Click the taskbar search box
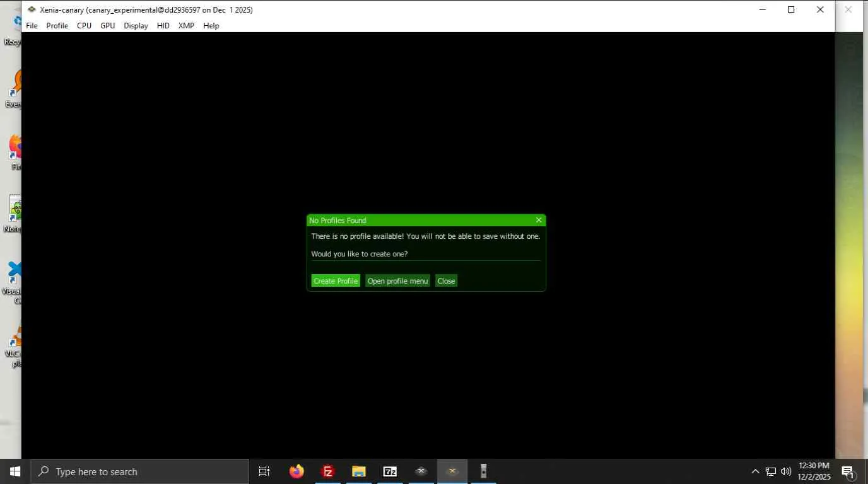868x484 pixels. point(139,471)
